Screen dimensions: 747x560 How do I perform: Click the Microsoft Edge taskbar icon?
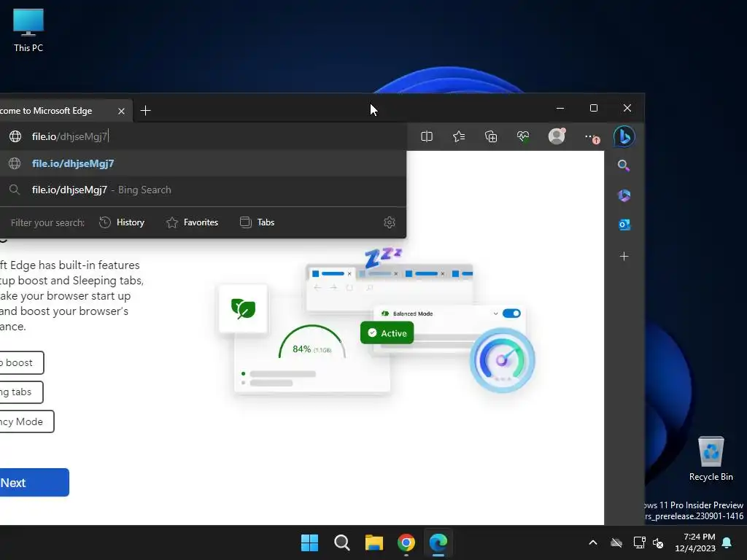[x=438, y=542]
